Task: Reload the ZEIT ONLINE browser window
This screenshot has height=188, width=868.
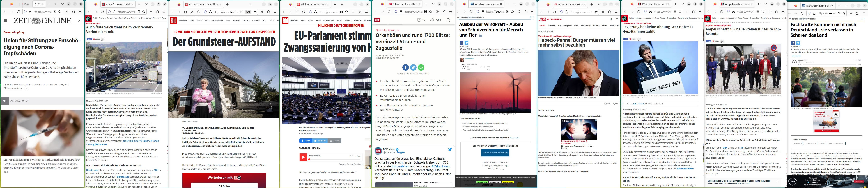Action: click(18, 12)
